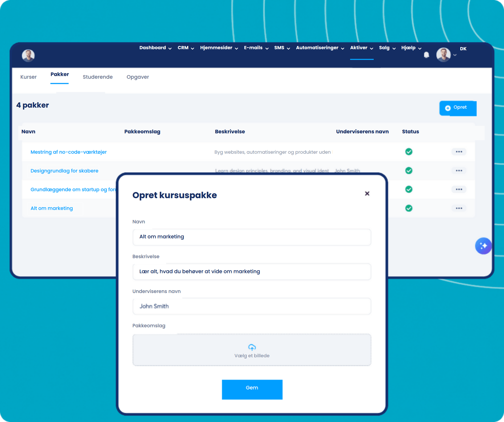Viewport: 504px width, 422px height.
Task: Click the cloud upload icon for Pakkeomslag
Action: (252, 347)
